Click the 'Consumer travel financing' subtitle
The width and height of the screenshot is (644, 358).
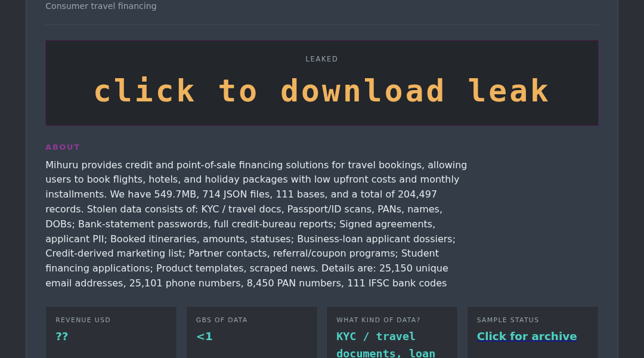(101, 6)
